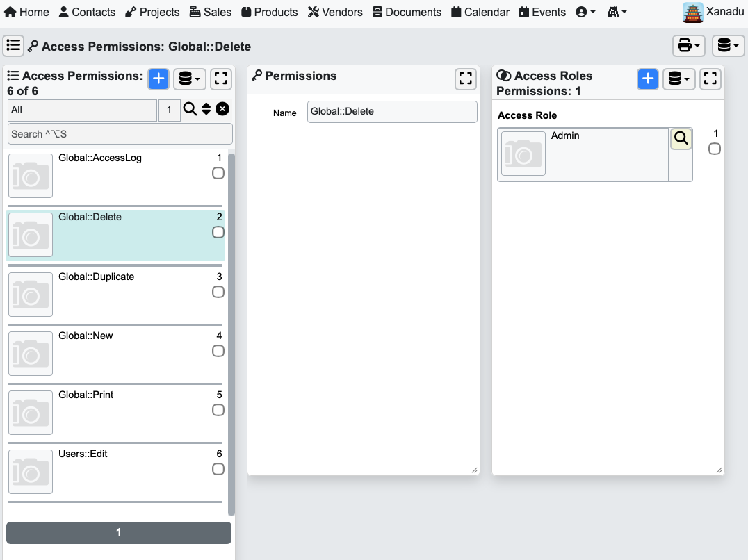Viewport: 748px width, 560px height.
Task: Open the database actions dropdown in Access Permissions panel
Action: coord(189,79)
